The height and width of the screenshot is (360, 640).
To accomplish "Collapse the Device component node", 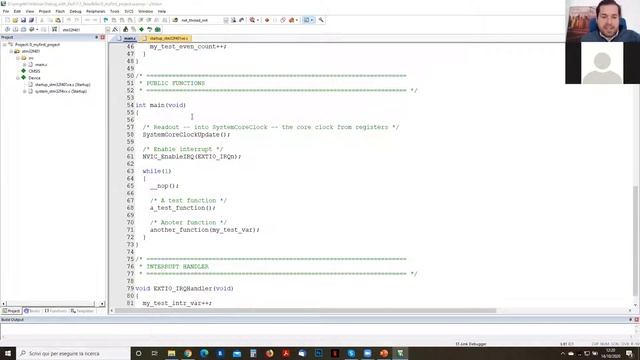I will (x=18, y=78).
